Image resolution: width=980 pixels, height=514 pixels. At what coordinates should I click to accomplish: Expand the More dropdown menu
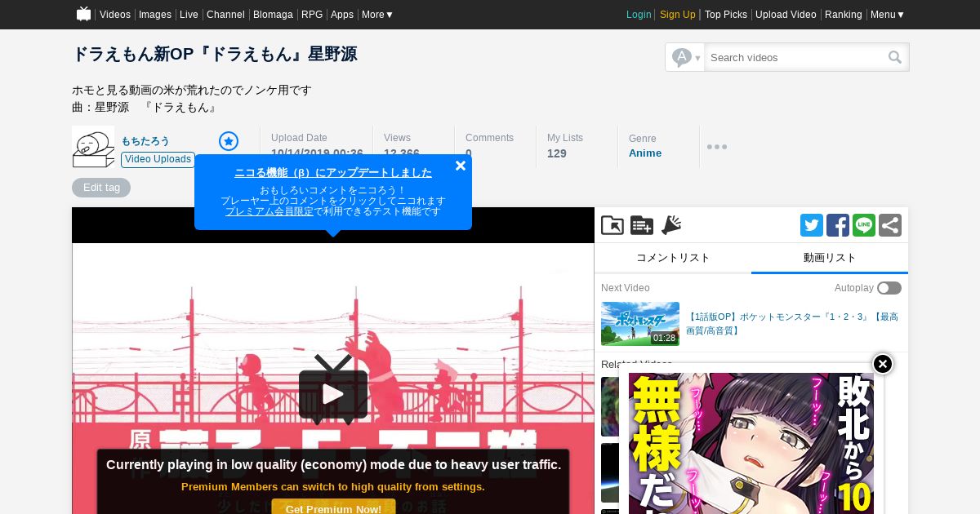(x=377, y=15)
